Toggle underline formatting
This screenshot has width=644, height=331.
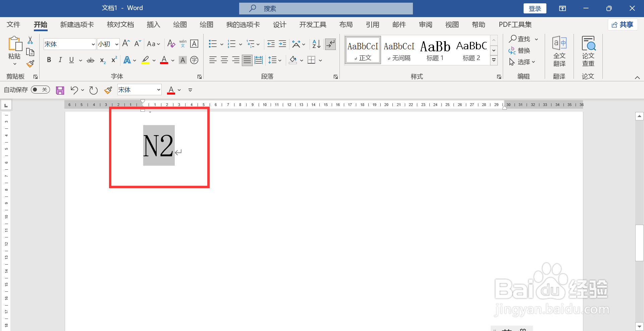71,60
